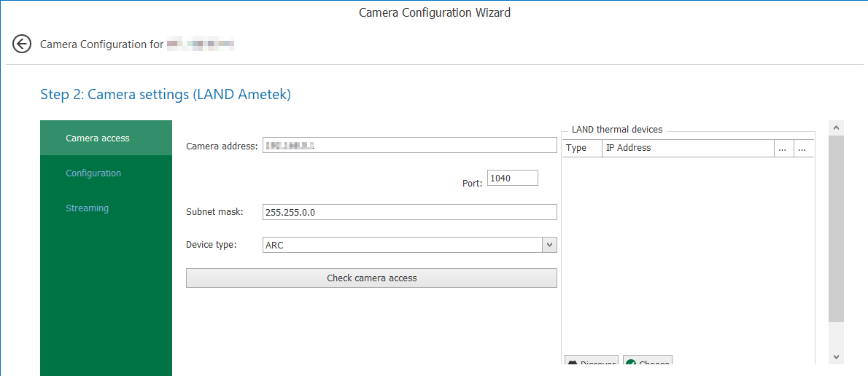Open the Camera access tab
The image size is (868, 376).
click(106, 138)
